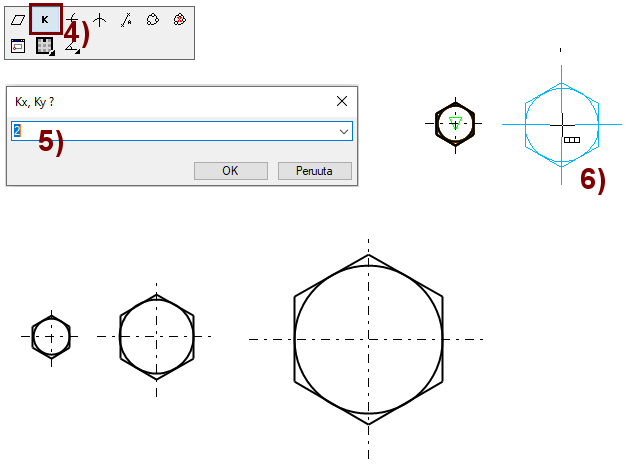Select the medium hexagon in the bottom row

(x=157, y=337)
